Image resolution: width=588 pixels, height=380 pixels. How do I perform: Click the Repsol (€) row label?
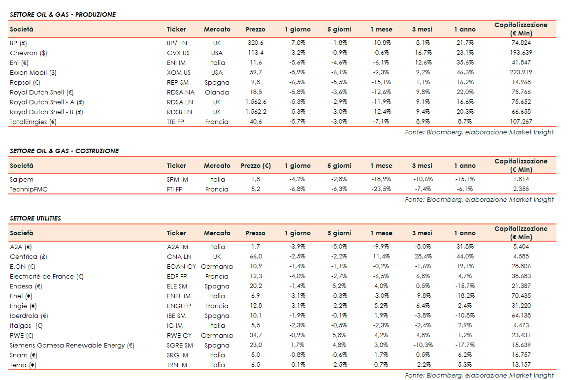25,82
